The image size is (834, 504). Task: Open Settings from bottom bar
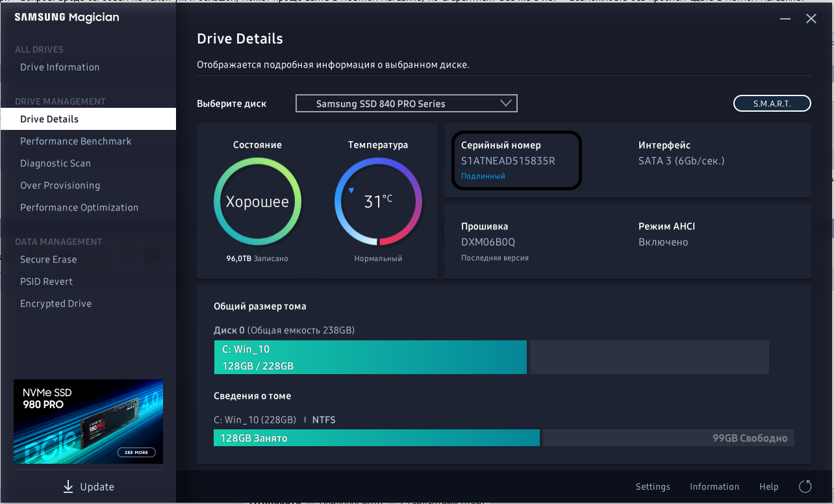(653, 486)
